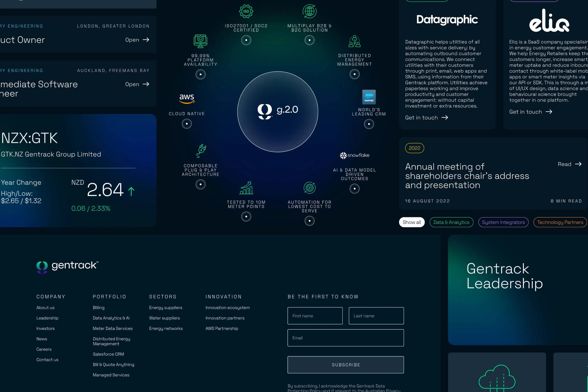This screenshot has height=392, width=588.
Task: Click the composable plug & play plug icon
Action: click(201, 151)
